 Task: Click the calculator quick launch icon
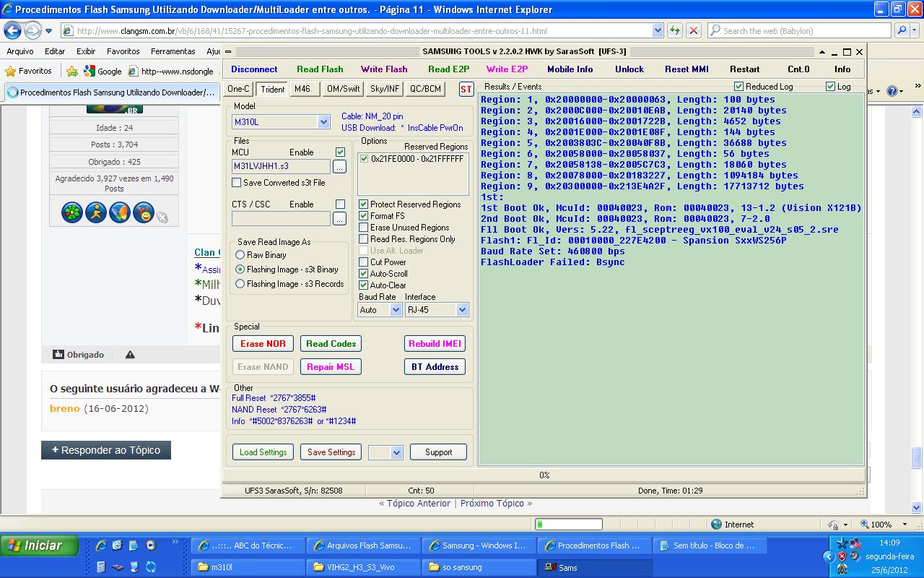coord(101,567)
